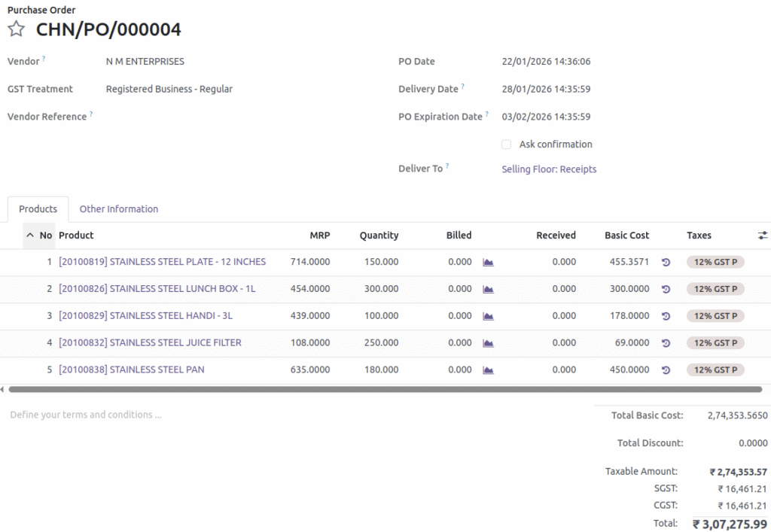
Task: Select the Products tab
Action: 38,209
